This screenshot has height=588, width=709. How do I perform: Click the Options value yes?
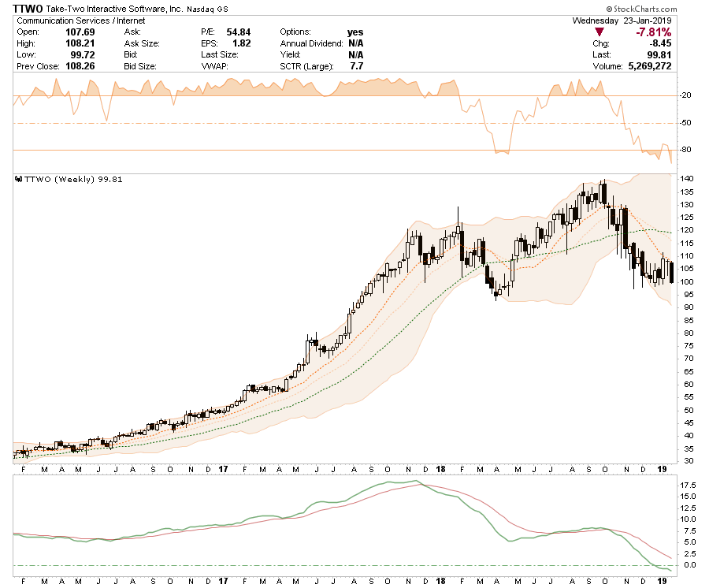point(355,32)
